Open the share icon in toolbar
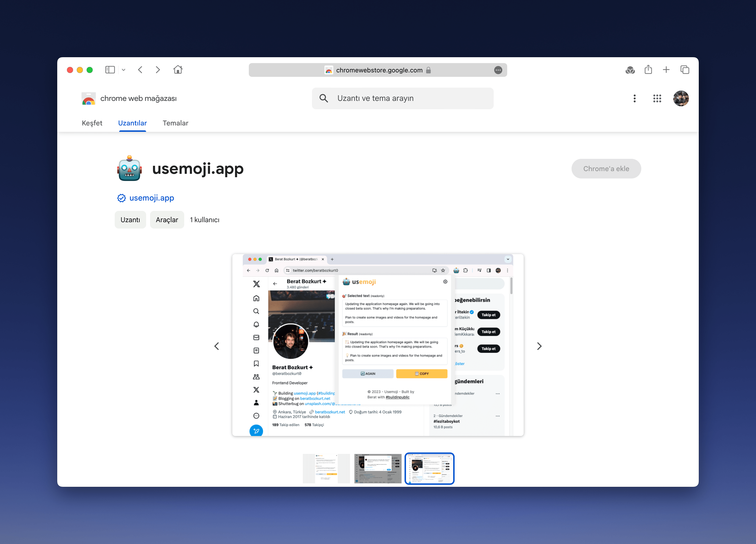 (648, 70)
